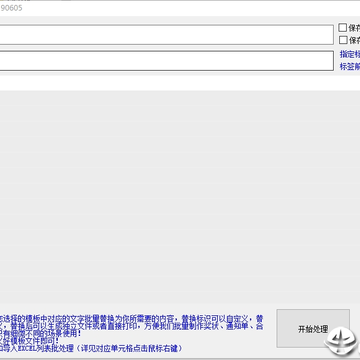Tick the upper 保存 checkbox
This screenshot has height=360, width=360.
pos(343,28)
